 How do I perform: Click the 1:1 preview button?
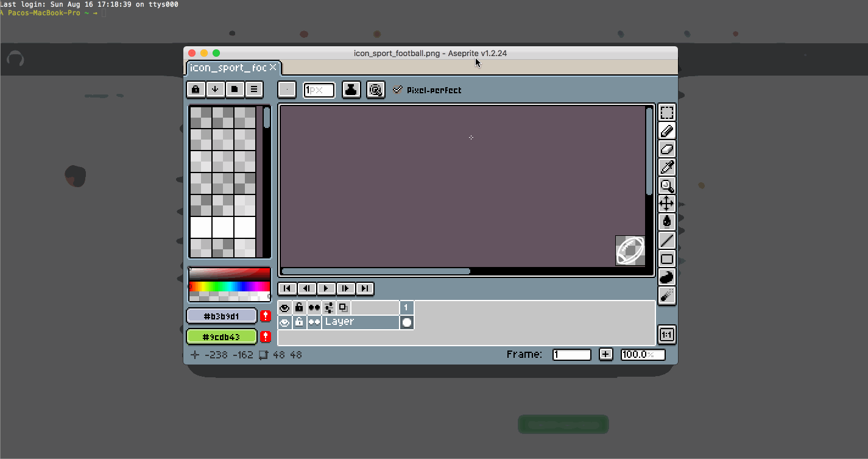(x=667, y=335)
